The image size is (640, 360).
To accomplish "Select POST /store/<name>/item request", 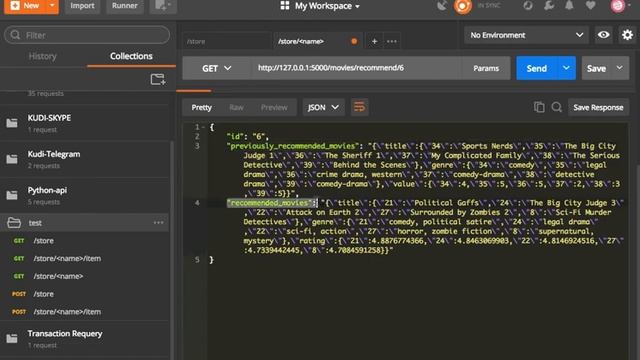I will click(x=85, y=312).
